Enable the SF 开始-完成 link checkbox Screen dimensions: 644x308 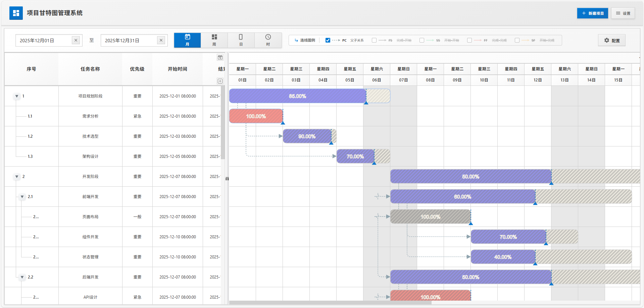pyautogui.click(x=517, y=40)
